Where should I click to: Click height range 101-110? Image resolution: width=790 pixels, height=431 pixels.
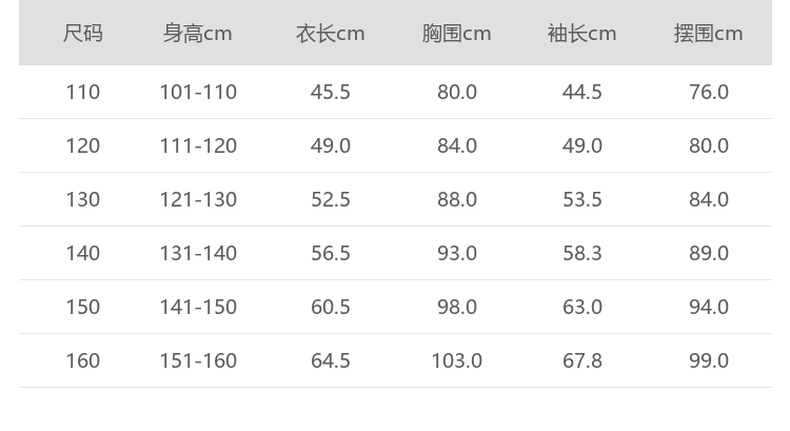(198, 92)
